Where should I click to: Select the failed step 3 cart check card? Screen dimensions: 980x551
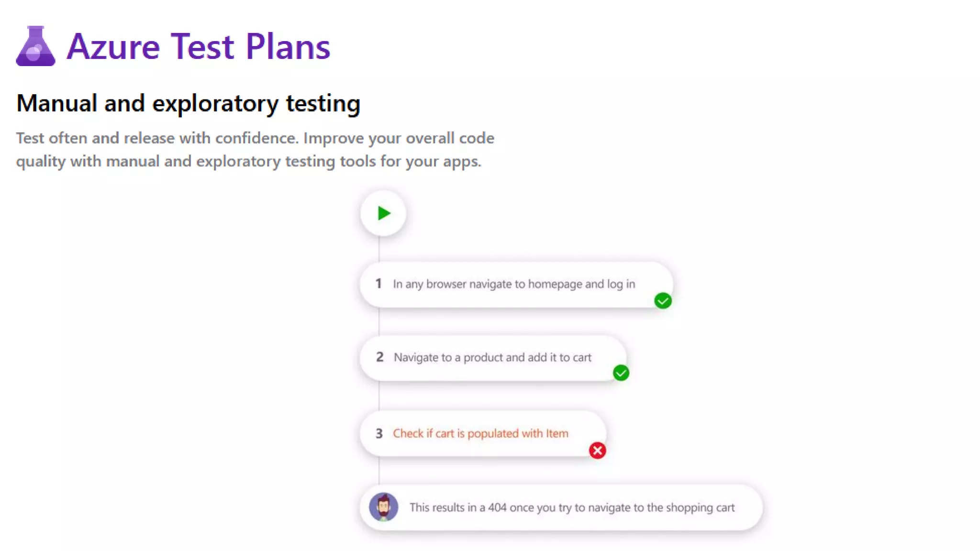click(483, 433)
